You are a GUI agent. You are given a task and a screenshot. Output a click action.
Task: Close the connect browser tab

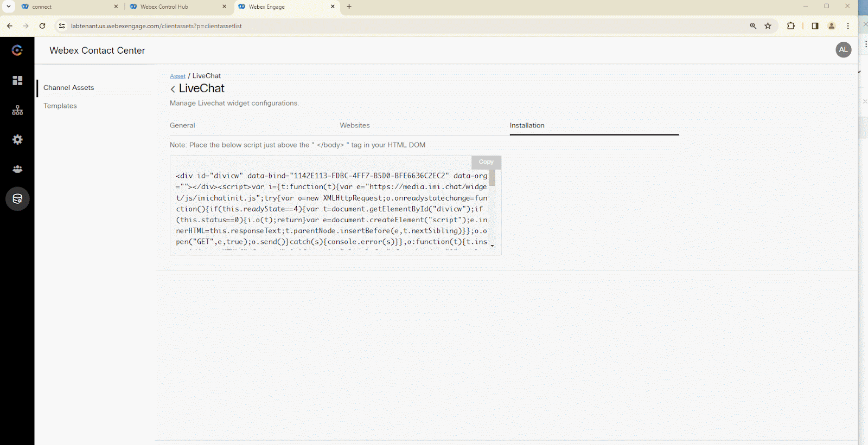point(116,7)
